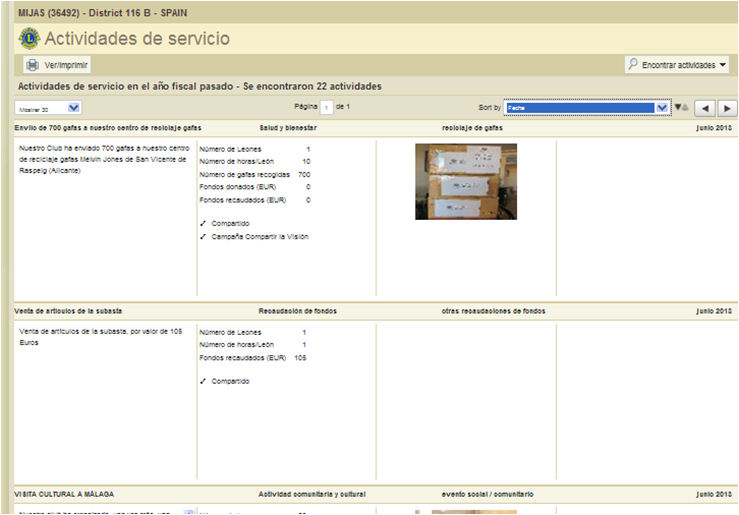This screenshot has width=739, height=515.
Task: Select 'Venta de artículos de la subasta' title
Action: [69, 311]
